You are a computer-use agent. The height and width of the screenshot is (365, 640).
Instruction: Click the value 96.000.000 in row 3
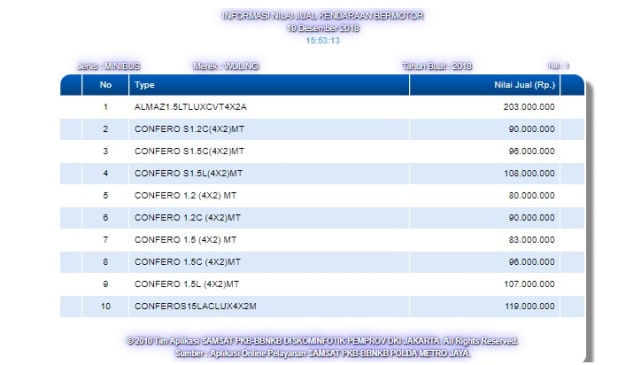point(532,151)
